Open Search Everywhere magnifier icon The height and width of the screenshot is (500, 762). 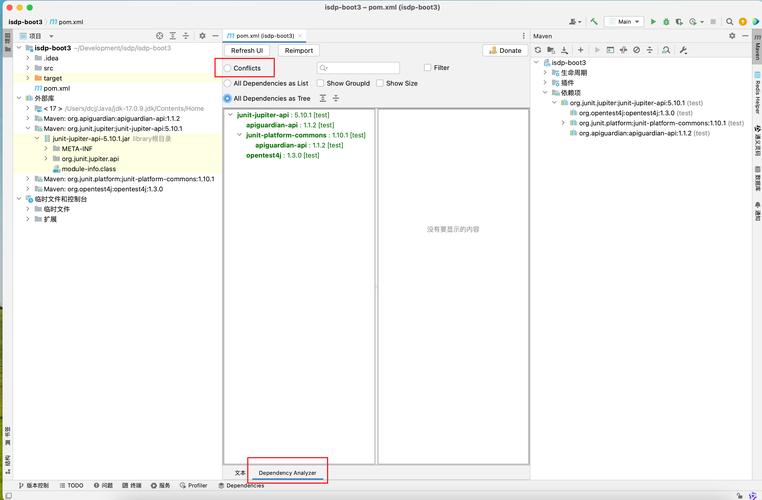[x=729, y=21]
